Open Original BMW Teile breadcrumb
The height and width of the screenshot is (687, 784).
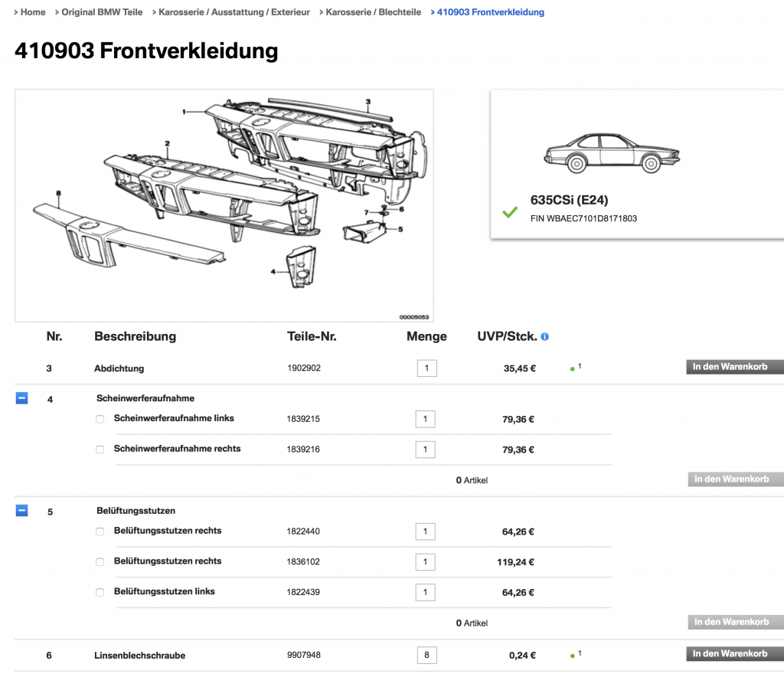101,12
